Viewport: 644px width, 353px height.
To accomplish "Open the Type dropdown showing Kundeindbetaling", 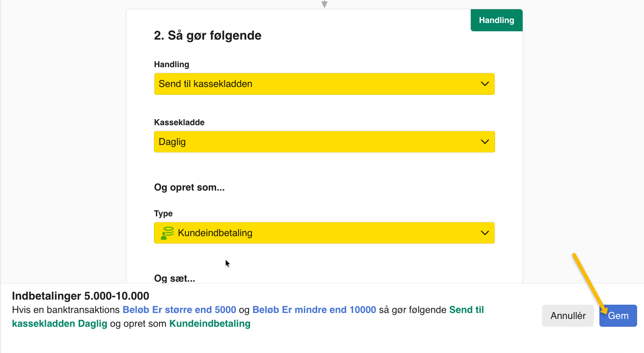I will (x=324, y=233).
